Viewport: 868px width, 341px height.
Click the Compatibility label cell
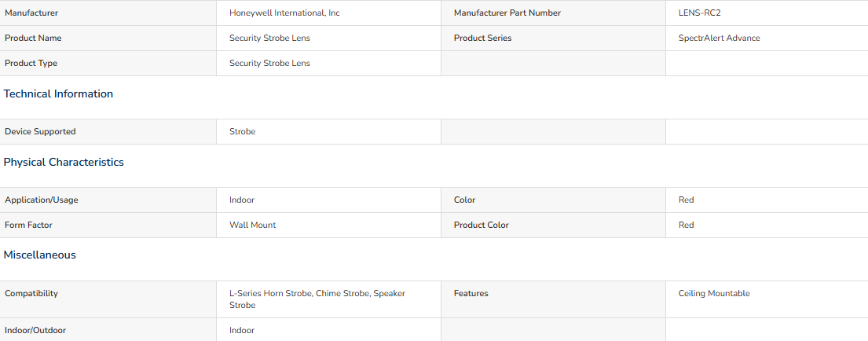pyautogui.click(x=108, y=299)
